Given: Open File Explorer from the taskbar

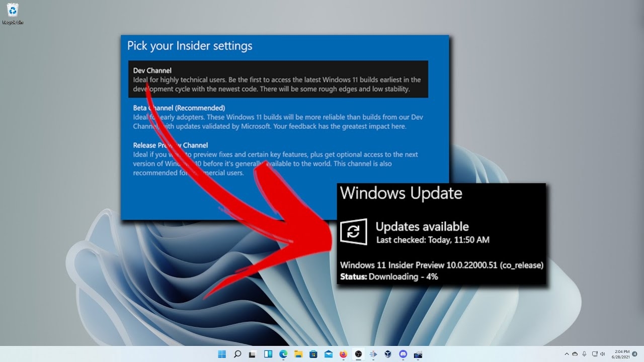Looking at the screenshot, I should point(298,353).
